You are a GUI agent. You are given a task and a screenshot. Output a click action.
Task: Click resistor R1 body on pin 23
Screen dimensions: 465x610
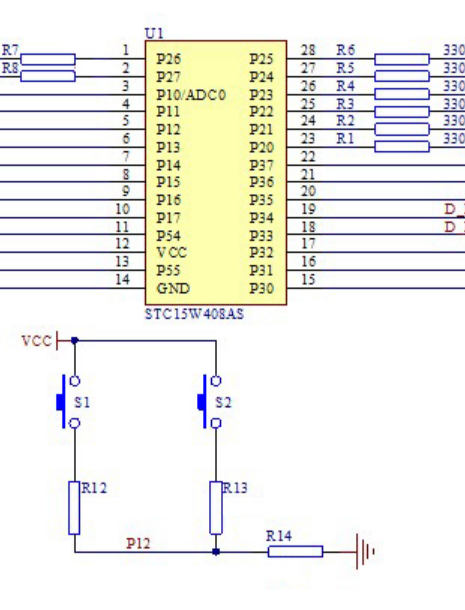tap(402, 147)
